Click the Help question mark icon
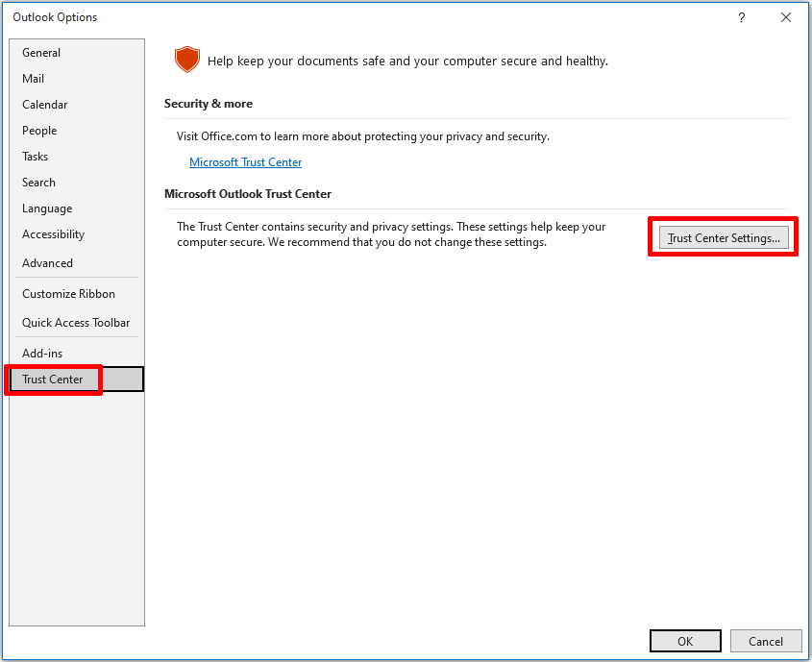 click(741, 17)
